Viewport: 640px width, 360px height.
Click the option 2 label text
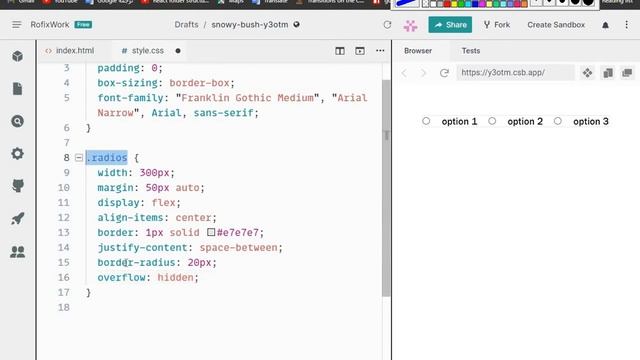tap(525, 122)
